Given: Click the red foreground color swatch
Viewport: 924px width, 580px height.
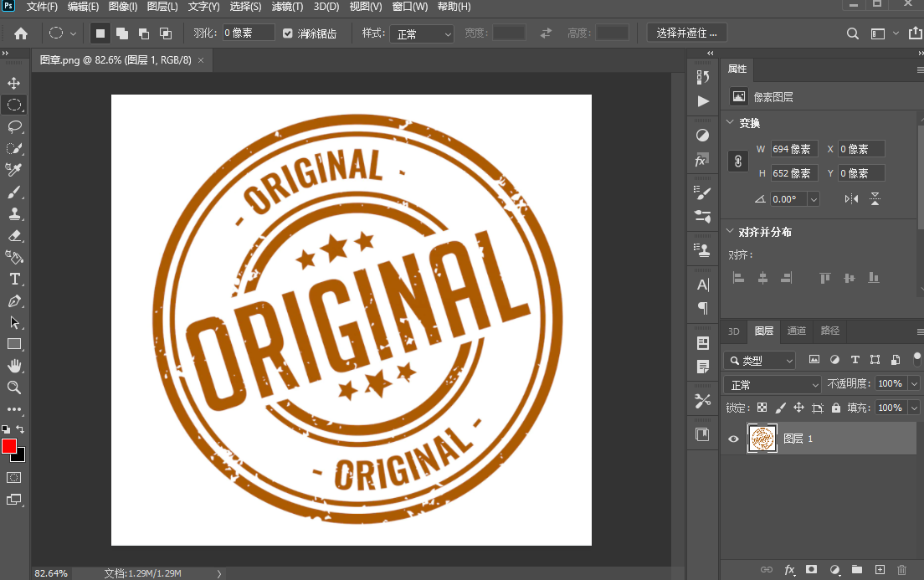Looking at the screenshot, I should coord(9,446).
